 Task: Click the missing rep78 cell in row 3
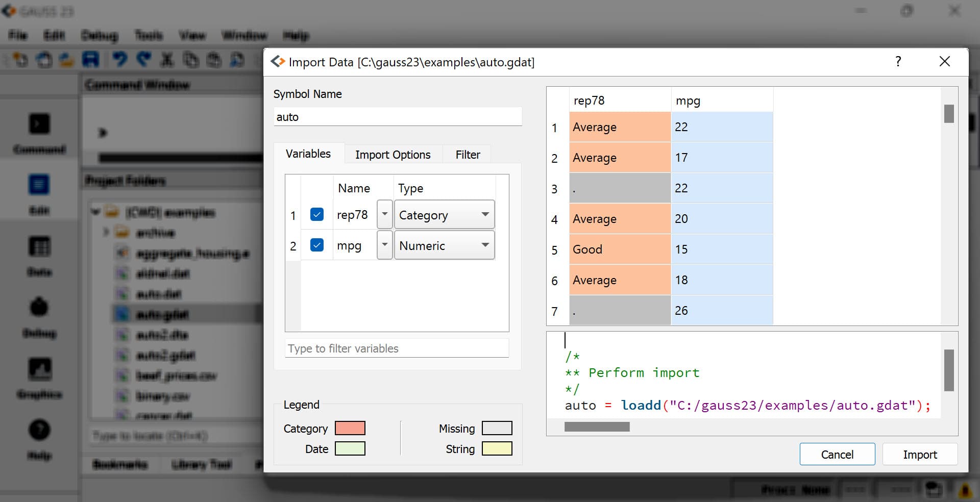(x=620, y=188)
